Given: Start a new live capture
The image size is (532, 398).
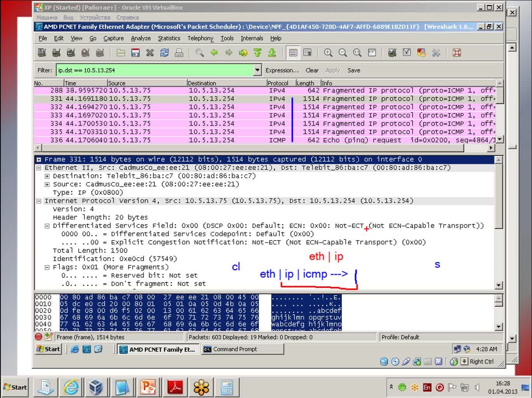Looking at the screenshot, I should tap(71, 52).
